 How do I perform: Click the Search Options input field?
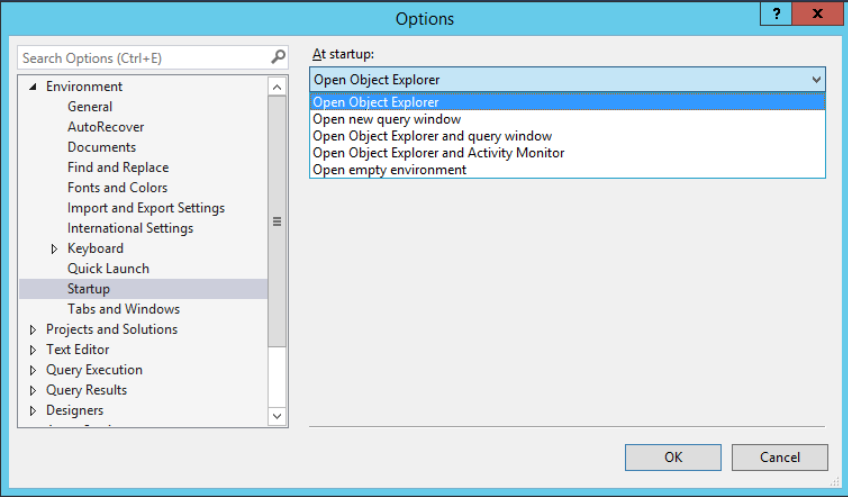click(142, 58)
